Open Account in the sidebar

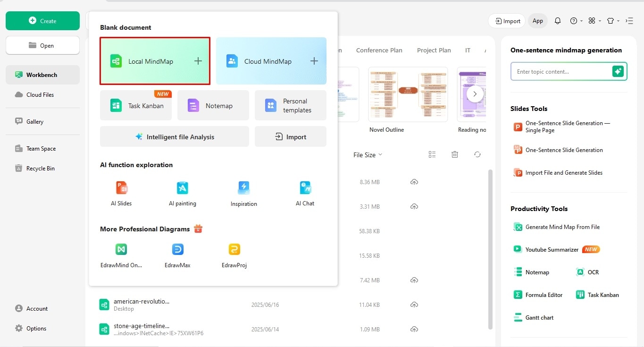click(x=32, y=308)
